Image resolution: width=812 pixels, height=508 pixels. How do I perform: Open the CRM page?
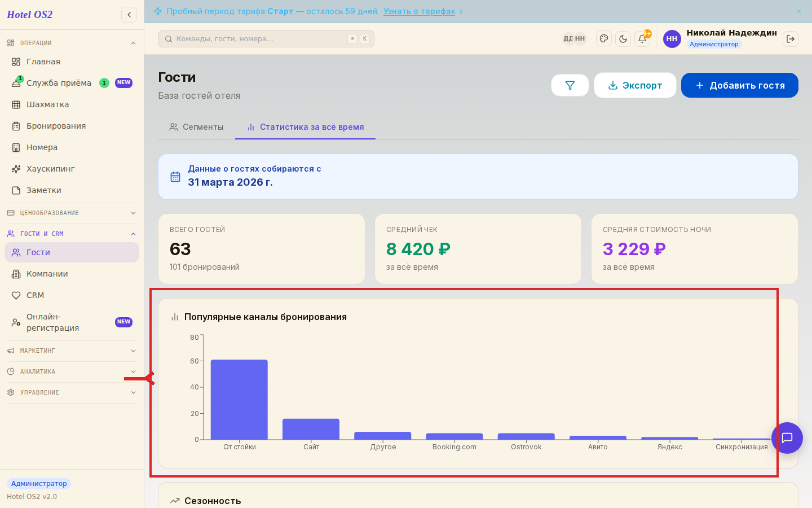coord(72,295)
